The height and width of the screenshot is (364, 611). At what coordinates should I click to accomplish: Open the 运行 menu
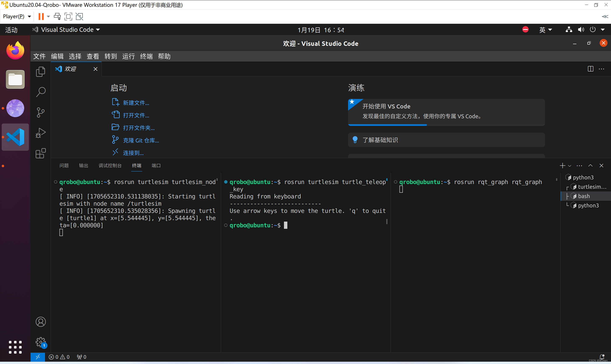coord(128,56)
